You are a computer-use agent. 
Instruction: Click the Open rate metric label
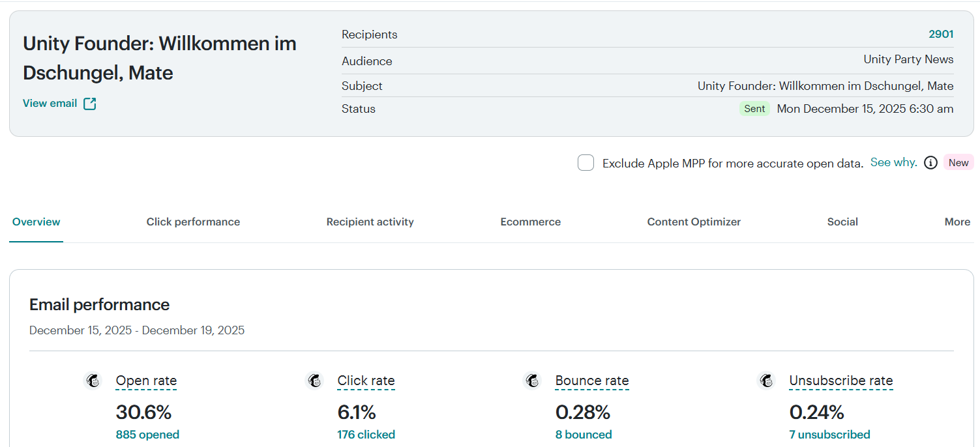tap(146, 381)
